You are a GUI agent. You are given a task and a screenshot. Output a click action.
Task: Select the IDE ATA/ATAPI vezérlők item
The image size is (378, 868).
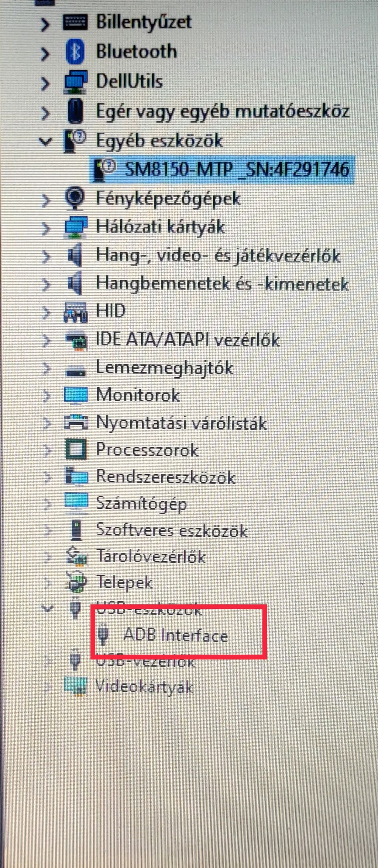[188, 340]
